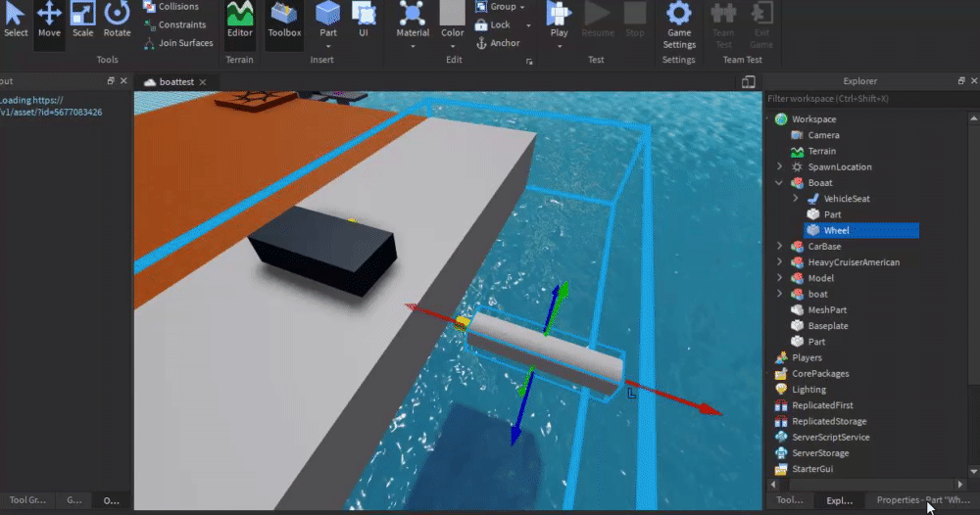Open Play mode dropdown arrow
Screen dimensions: 980x515
click(x=560, y=46)
